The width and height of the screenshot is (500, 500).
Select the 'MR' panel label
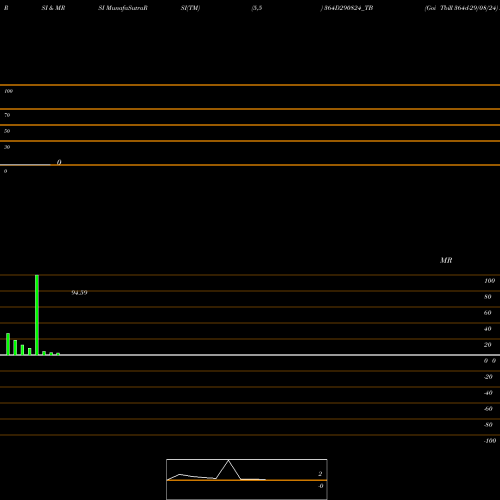click(x=446, y=260)
